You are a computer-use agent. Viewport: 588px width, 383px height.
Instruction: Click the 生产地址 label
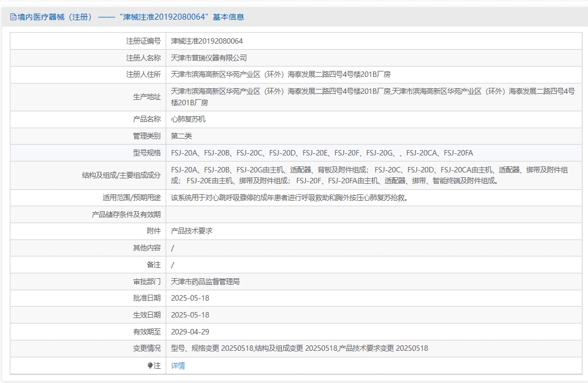tap(147, 97)
